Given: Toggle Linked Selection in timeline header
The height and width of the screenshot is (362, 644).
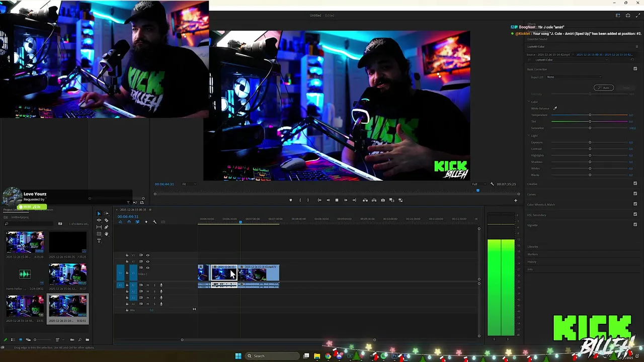Looking at the screenshot, I should point(137,222).
